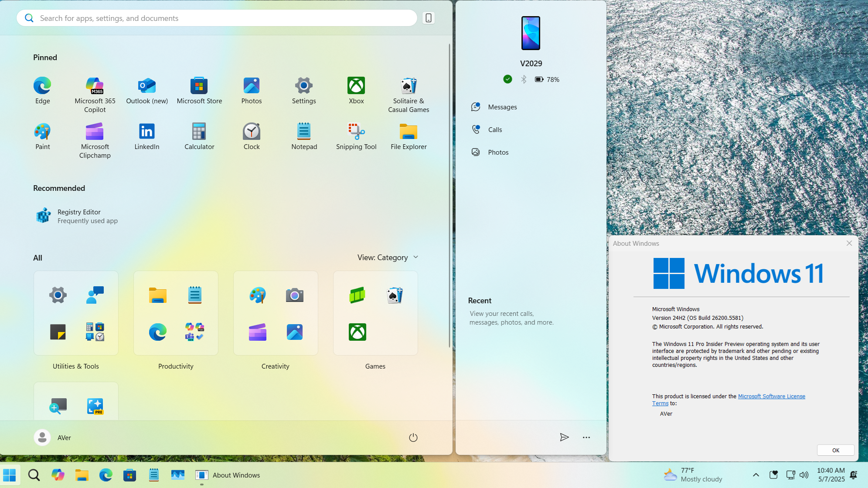The height and width of the screenshot is (488, 868).
Task: Open the pinned Outlook (new) app
Action: click(x=147, y=91)
